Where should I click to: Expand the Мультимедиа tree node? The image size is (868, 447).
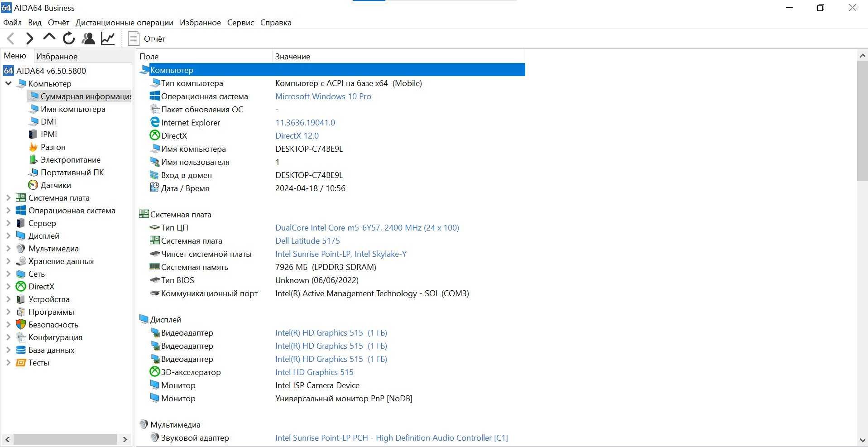(8, 249)
